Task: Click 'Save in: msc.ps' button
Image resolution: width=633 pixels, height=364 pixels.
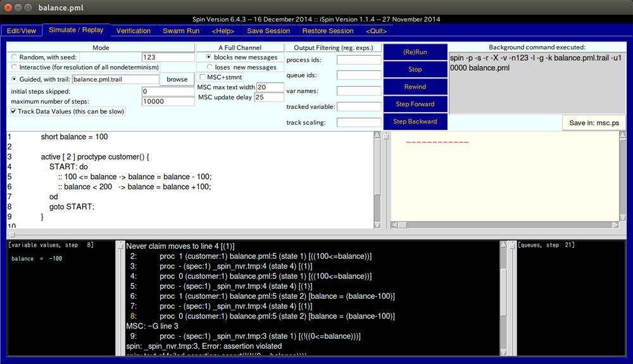Action: coord(594,123)
